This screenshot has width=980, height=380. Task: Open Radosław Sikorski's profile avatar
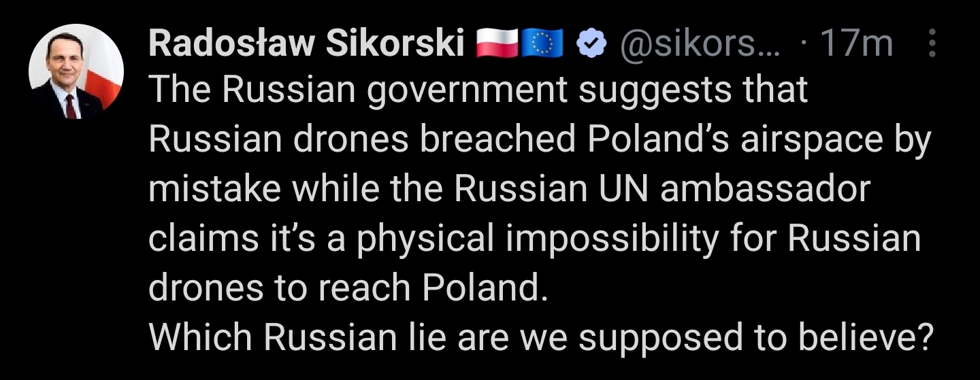76,71
